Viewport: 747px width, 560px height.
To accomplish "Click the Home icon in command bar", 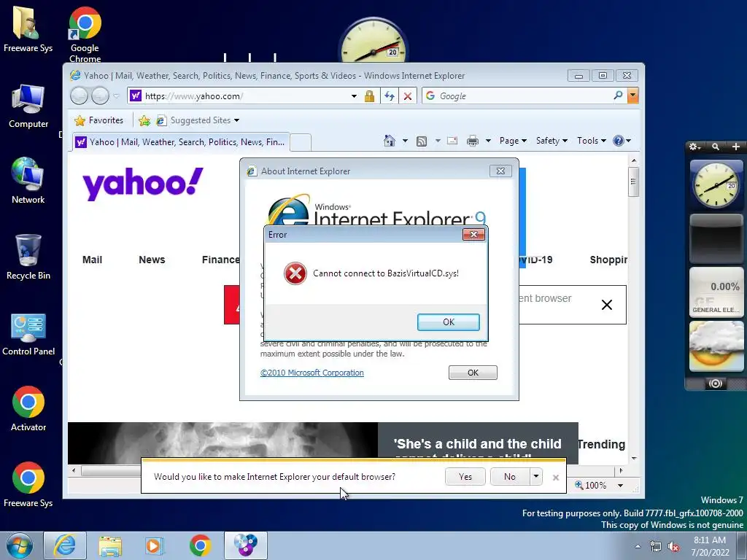I will click(390, 141).
